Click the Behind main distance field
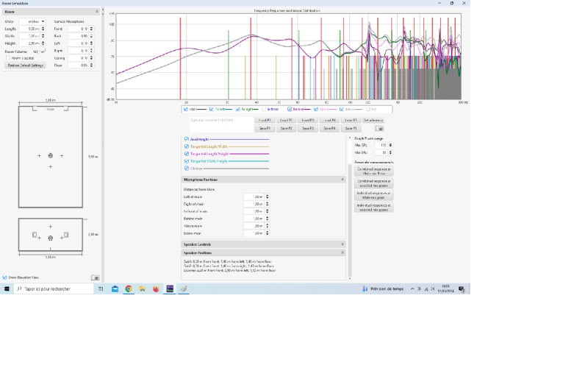Viewport: 588px width, 368px height. 254,219
